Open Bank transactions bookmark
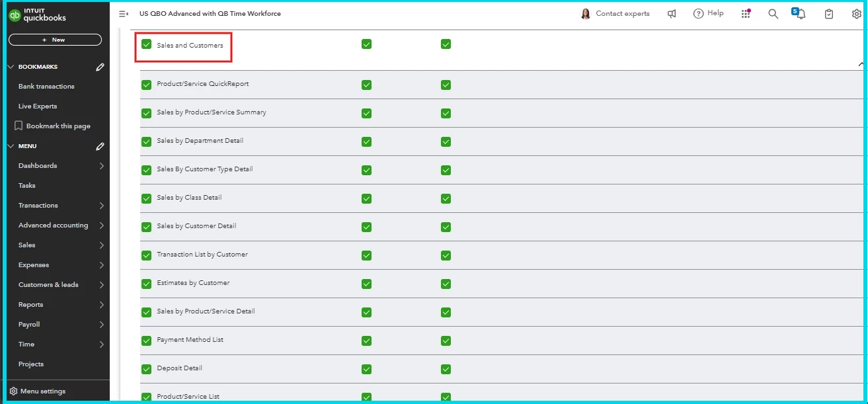This screenshot has width=868, height=404. pyautogui.click(x=46, y=87)
